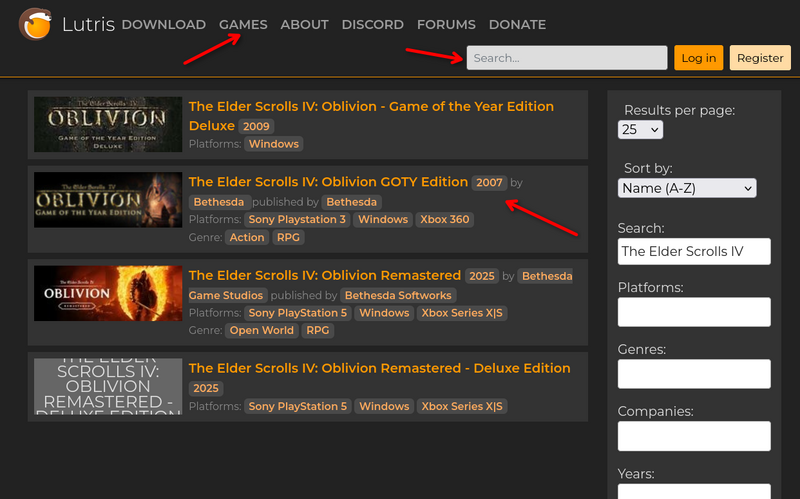Click the Sony Playstation 3 platform tag

pyautogui.click(x=297, y=219)
